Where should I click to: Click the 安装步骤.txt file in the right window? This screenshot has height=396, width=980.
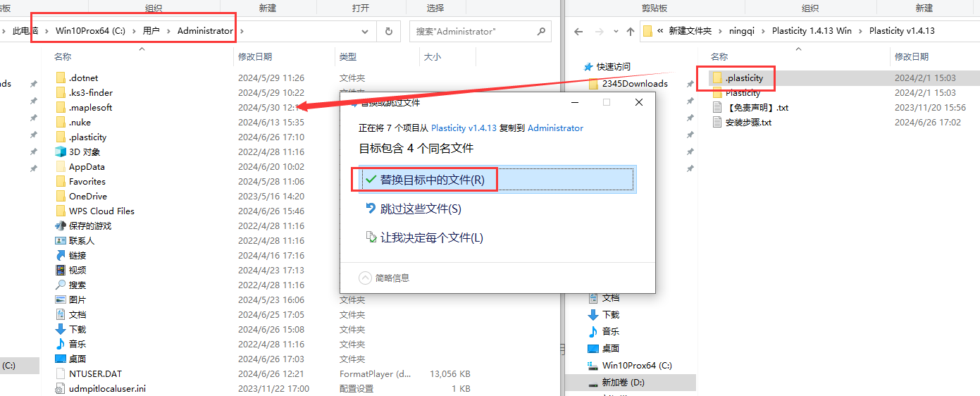point(748,123)
